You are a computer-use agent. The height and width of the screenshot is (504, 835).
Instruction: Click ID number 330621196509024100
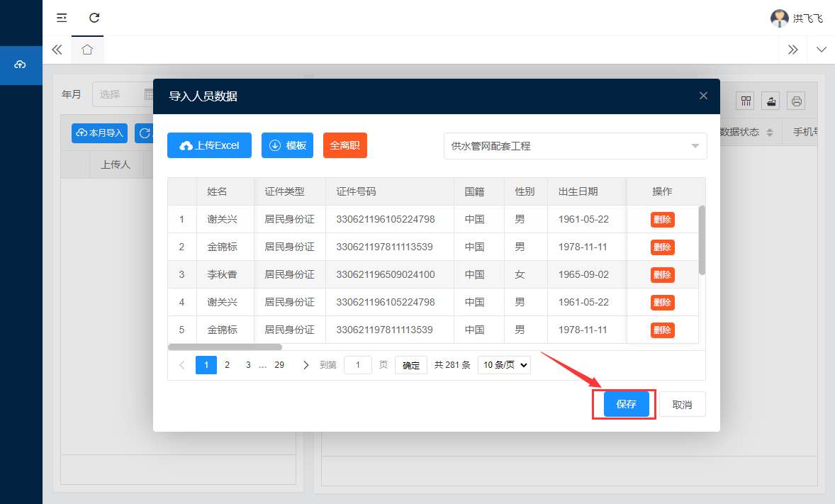point(386,274)
